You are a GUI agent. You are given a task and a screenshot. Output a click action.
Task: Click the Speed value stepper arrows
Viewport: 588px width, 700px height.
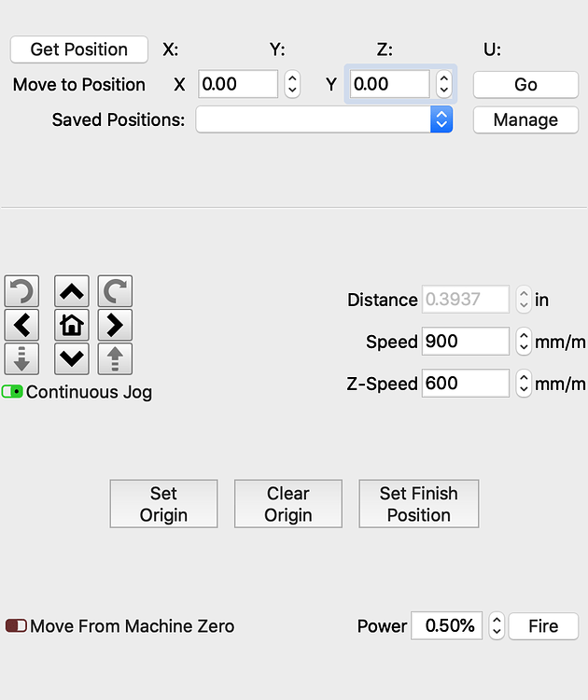(x=524, y=342)
